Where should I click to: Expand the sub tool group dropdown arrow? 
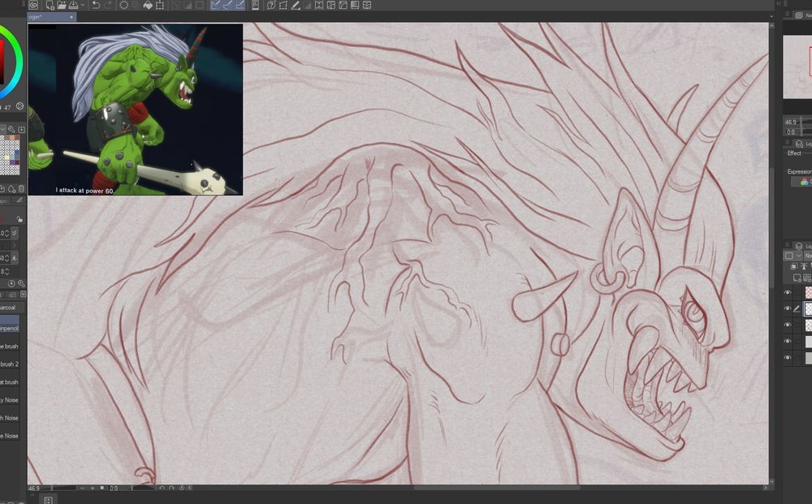tap(23, 295)
